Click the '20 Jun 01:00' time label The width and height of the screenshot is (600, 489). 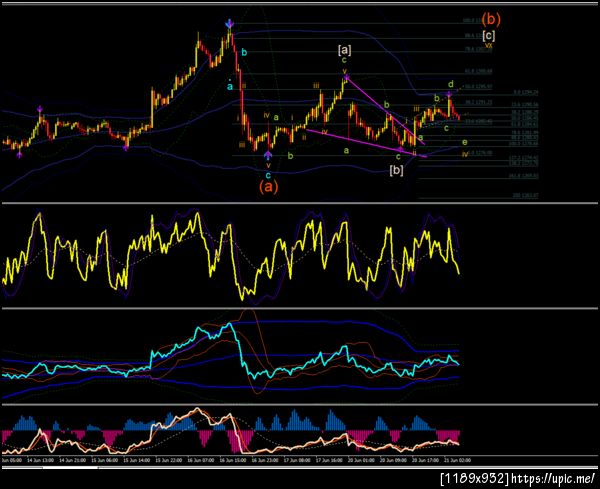(x=361, y=460)
